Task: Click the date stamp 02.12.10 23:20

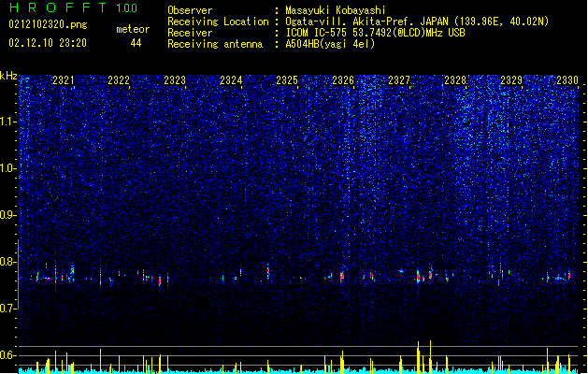Action: (x=48, y=43)
